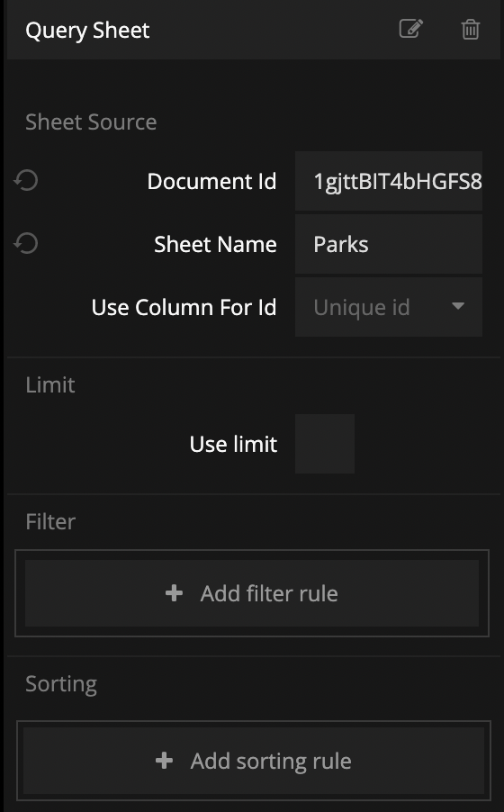Screen dimensions: 504x812
Task: Click the Filter section header
Action: 50,521
